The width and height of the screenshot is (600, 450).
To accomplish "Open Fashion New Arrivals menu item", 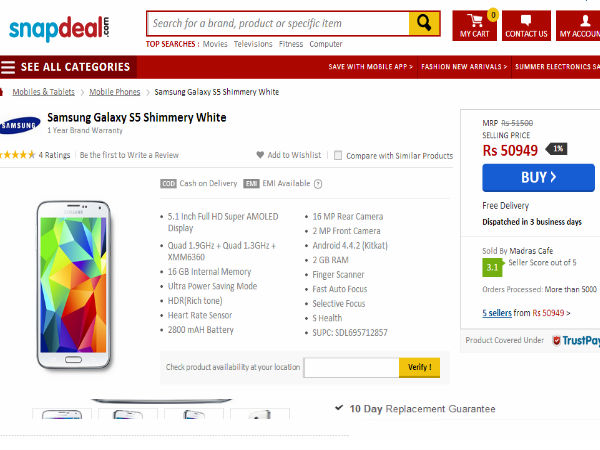I will [463, 67].
